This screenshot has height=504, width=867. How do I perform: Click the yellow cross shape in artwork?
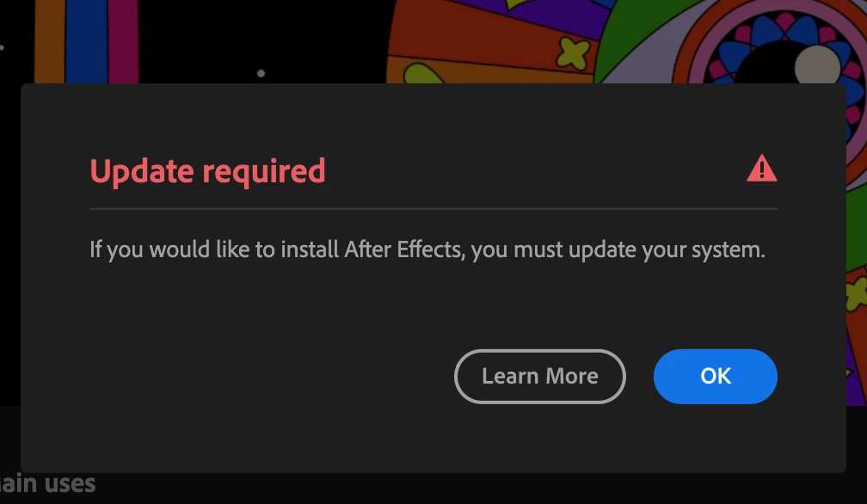point(572,53)
